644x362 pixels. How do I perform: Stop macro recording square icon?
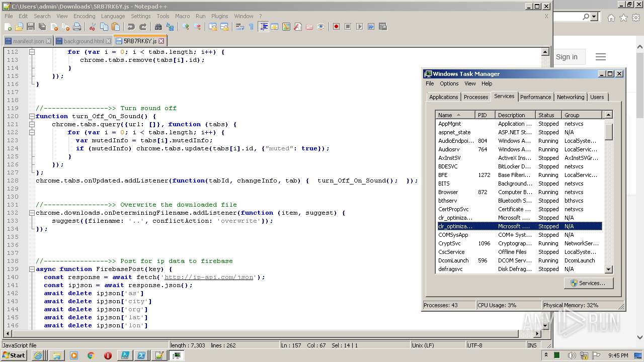pos(348,27)
